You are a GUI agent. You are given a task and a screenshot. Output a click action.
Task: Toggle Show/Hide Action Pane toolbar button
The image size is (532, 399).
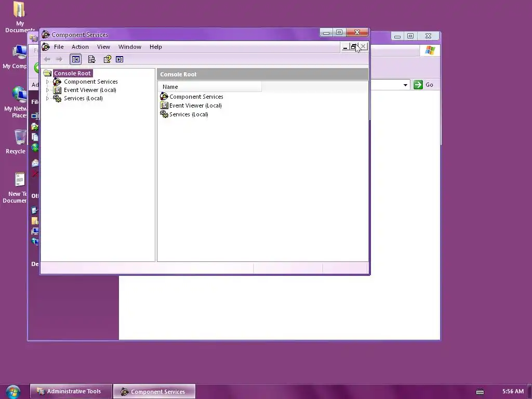point(119,59)
